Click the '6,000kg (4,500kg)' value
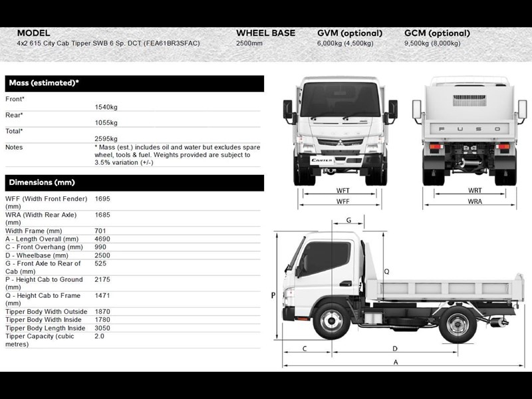 (345, 43)
